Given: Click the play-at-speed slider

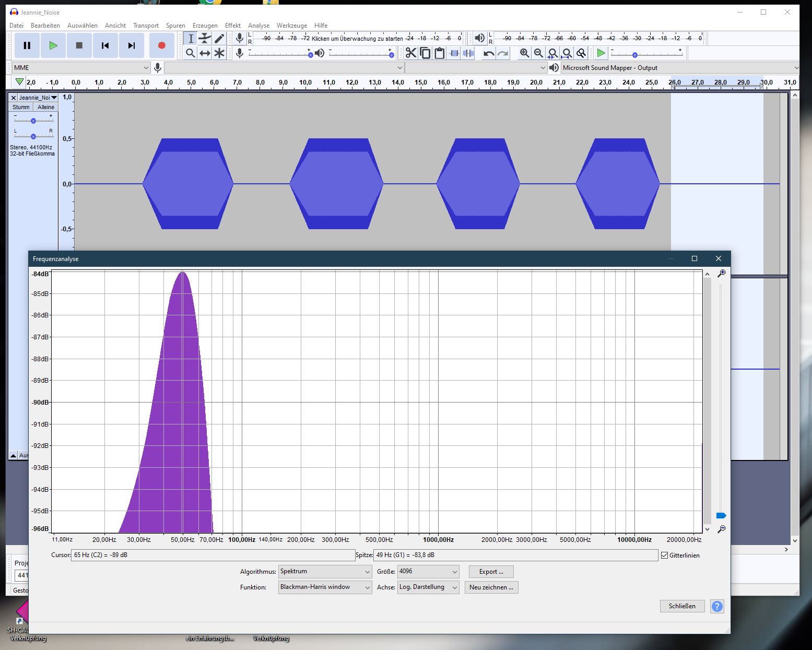Looking at the screenshot, I should pyautogui.click(x=646, y=53).
